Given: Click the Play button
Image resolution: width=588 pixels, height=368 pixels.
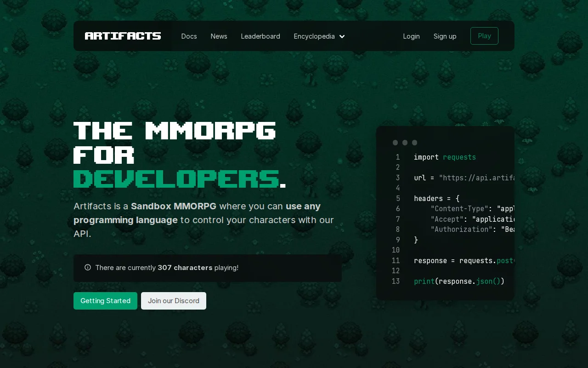Looking at the screenshot, I should pos(484,36).
